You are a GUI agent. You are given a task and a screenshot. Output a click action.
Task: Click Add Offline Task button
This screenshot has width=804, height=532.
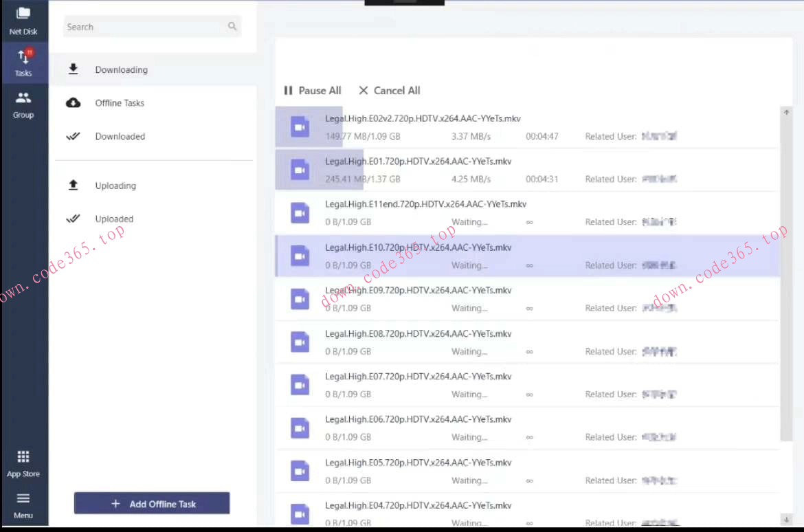pos(152,504)
